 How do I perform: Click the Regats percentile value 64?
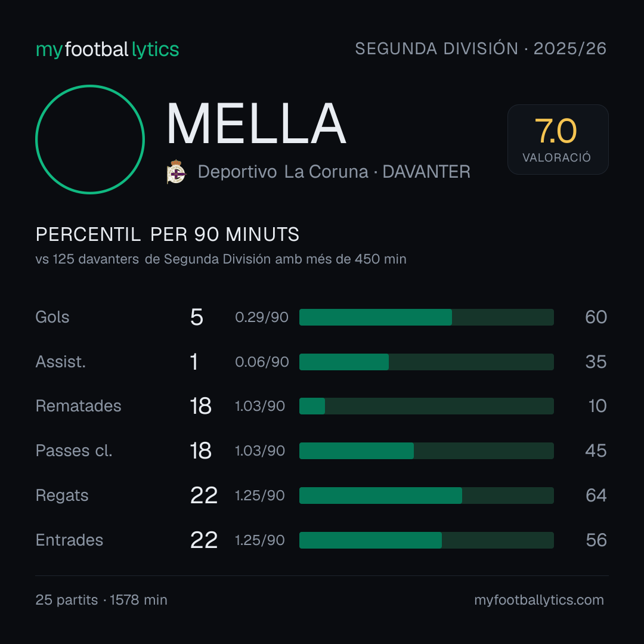point(596,496)
